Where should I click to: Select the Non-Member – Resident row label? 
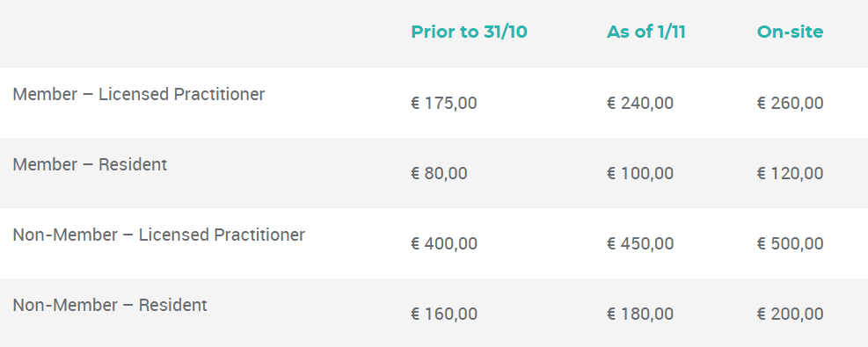(110, 305)
